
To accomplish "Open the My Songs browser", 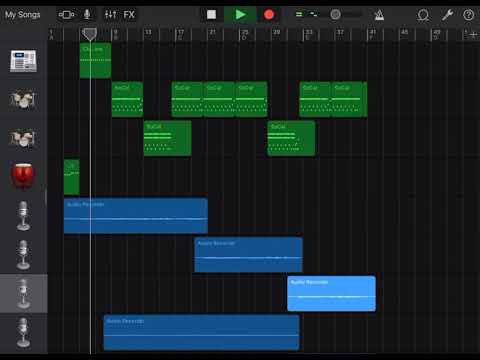I will 23,15.
